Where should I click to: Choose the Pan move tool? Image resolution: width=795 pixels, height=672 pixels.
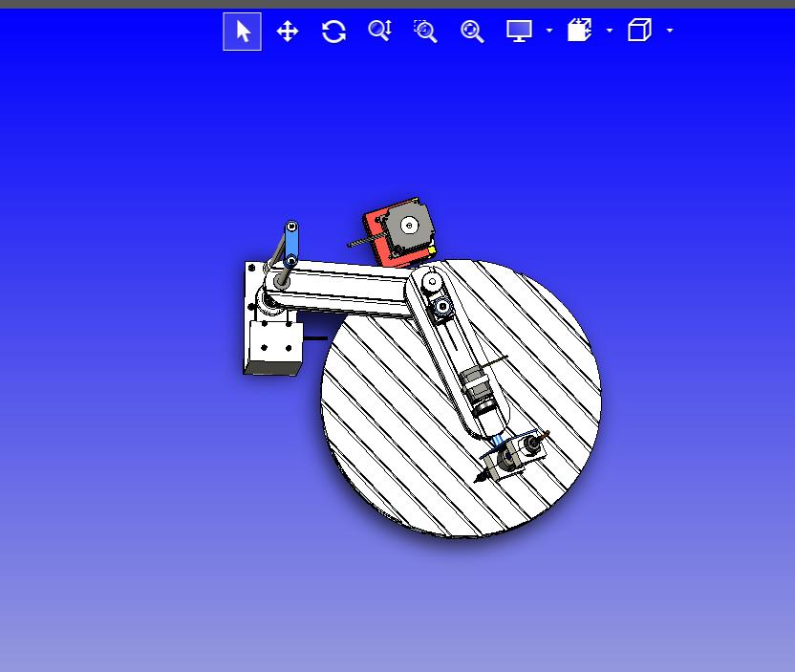(288, 32)
